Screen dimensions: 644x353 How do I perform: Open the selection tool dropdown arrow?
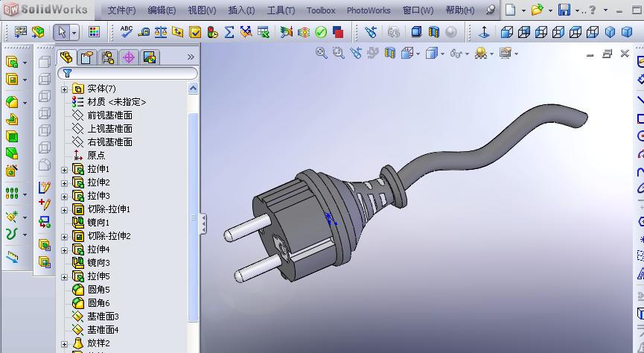coord(74,33)
